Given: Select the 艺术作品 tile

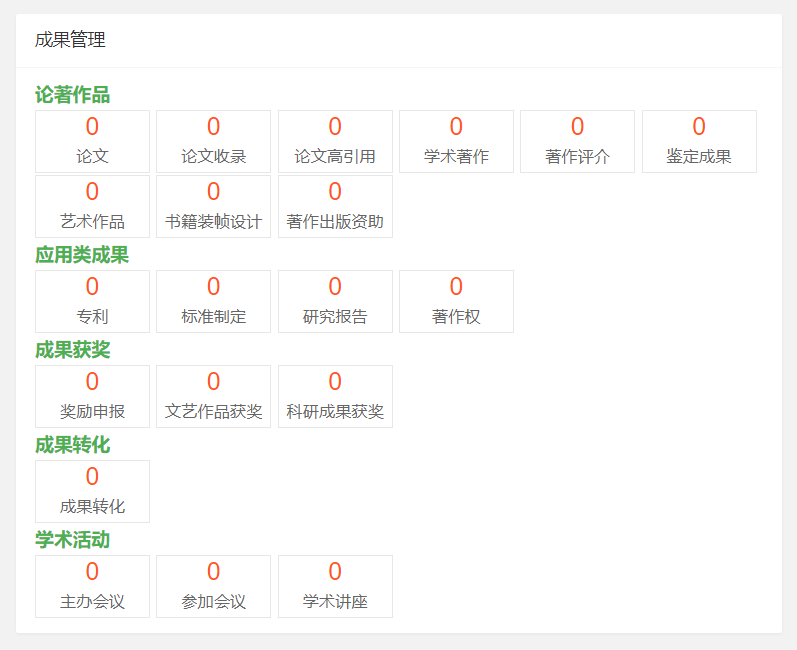Looking at the screenshot, I should [x=92, y=206].
